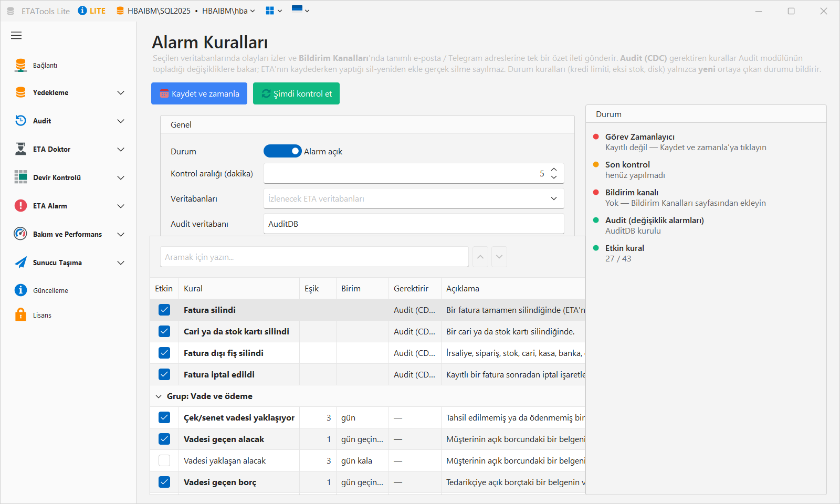Open the Lisans lock icon
This screenshot has height=504, width=840.
tap(20, 314)
